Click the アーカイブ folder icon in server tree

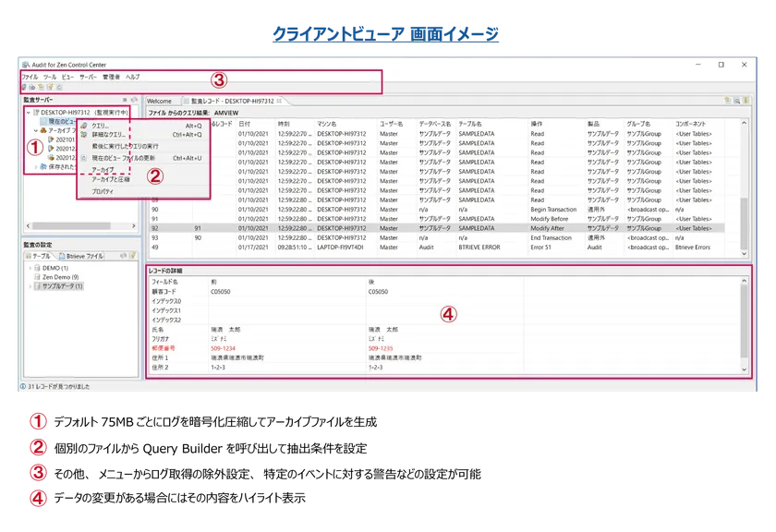[43, 130]
